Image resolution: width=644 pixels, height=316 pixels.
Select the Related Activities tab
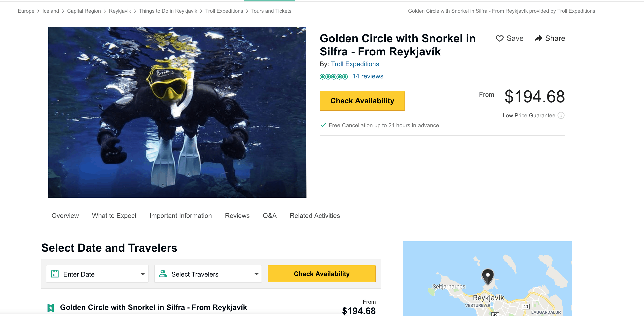click(315, 216)
